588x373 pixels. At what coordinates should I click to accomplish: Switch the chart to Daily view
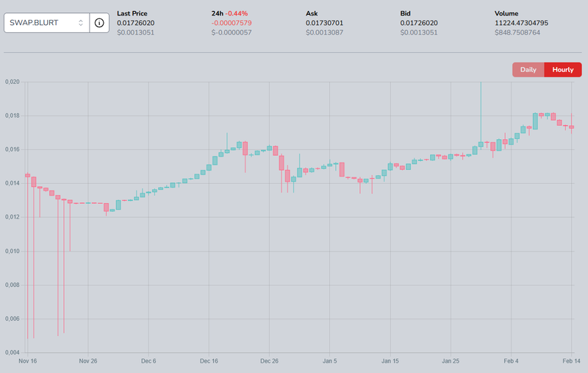pyautogui.click(x=528, y=70)
